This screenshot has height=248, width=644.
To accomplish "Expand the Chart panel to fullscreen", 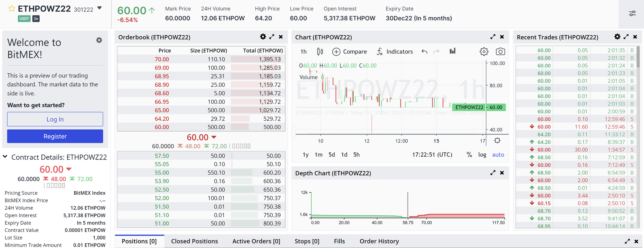I will [493, 37].
